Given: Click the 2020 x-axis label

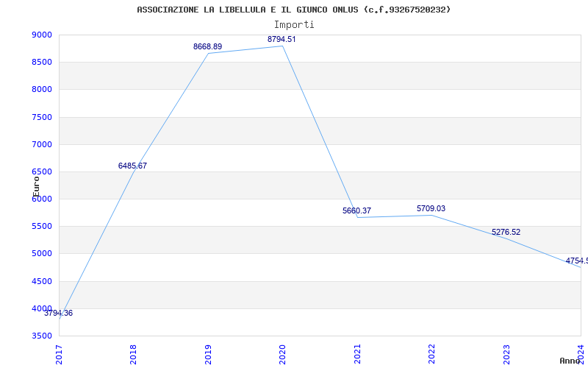Looking at the screenshot, I should (x=282, y=354).
